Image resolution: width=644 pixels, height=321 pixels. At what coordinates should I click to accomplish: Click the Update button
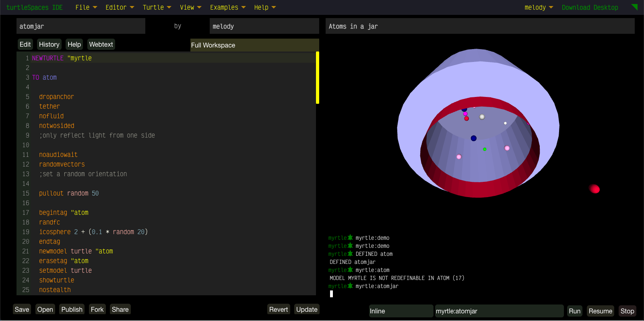[x=307, y=309]
